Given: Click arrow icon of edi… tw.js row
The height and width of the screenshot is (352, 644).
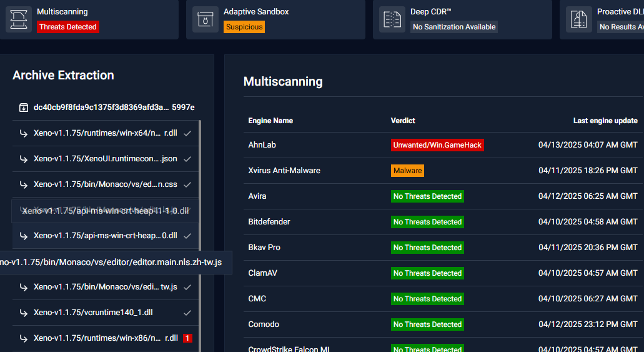Looking at the screenshot, I should pos(24,287).
